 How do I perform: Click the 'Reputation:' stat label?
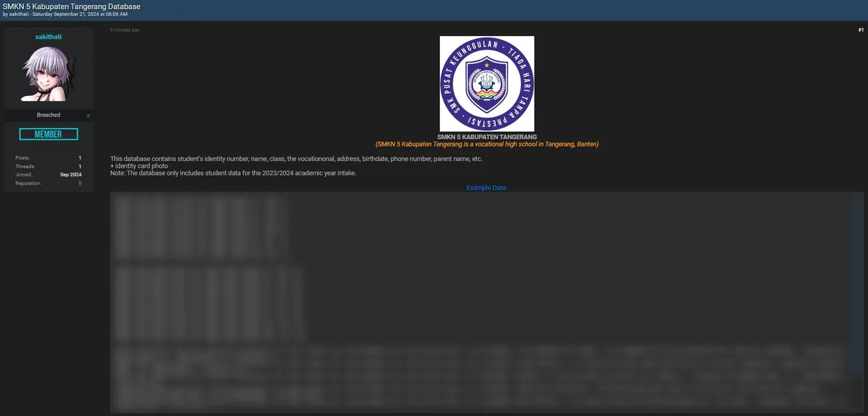(28, 183)
